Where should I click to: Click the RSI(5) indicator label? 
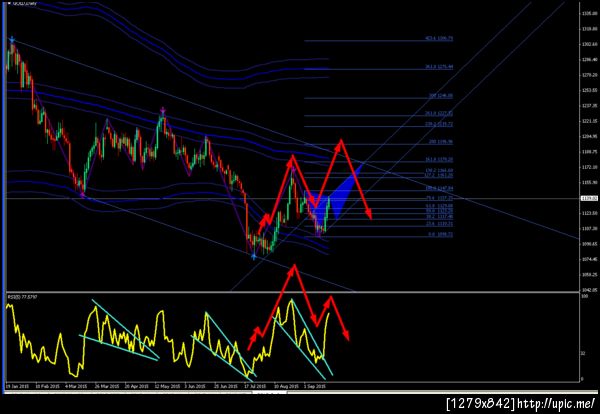[x=22, y=297]
